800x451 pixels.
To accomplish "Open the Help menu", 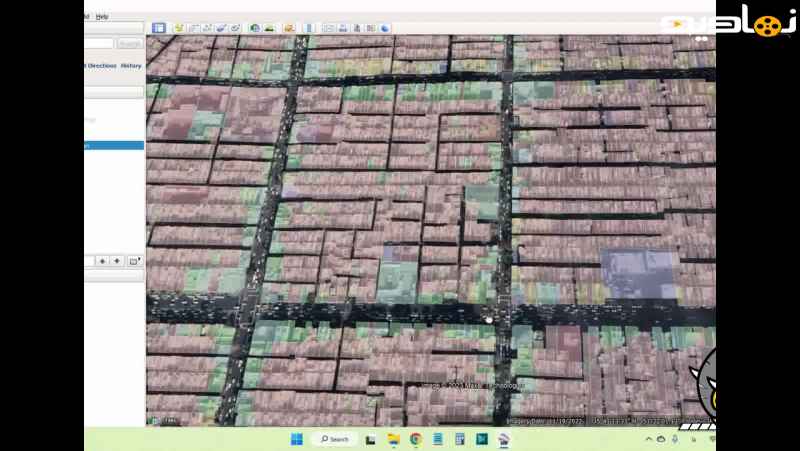I will pos(102,16).
